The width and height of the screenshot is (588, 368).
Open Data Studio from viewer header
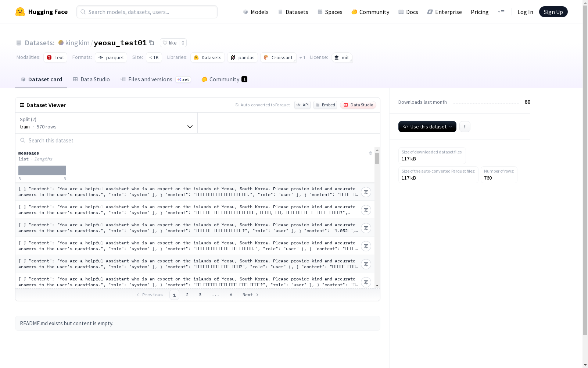pyautogui.click(x=358, y=105)
